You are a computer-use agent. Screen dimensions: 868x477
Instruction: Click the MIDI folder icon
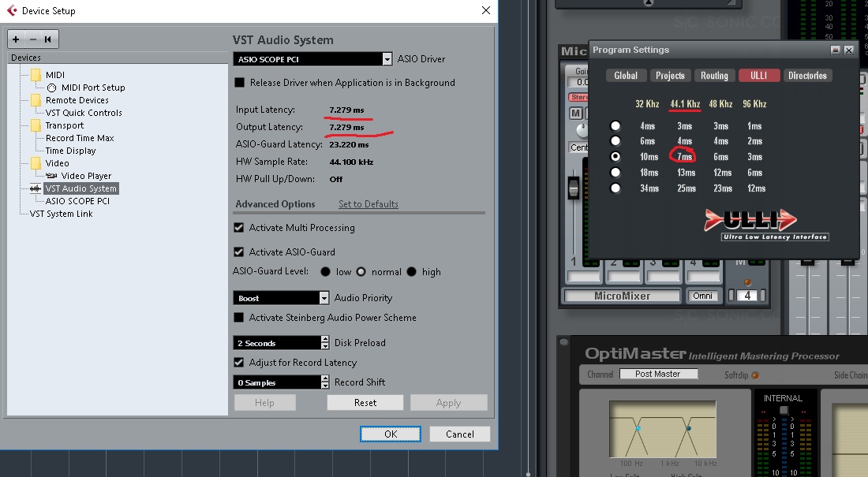pyautogui.click(x=36, y=75)
